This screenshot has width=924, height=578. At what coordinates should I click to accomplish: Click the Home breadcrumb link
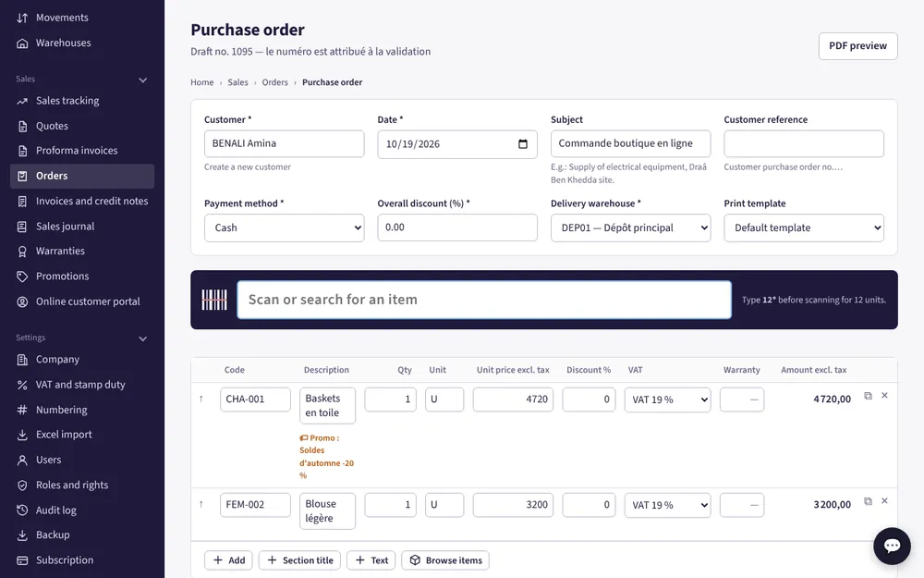(x=202, y=82)
